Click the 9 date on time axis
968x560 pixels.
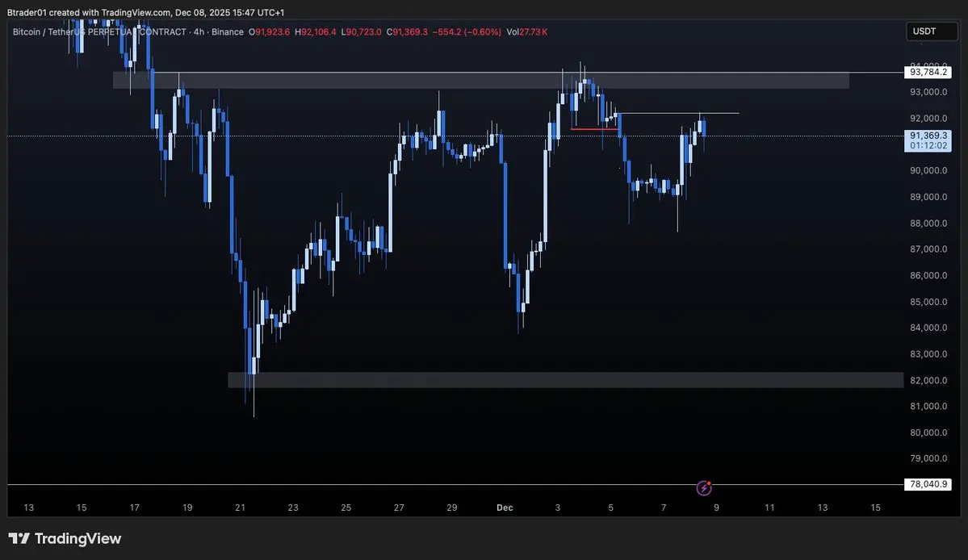point(717,508)
